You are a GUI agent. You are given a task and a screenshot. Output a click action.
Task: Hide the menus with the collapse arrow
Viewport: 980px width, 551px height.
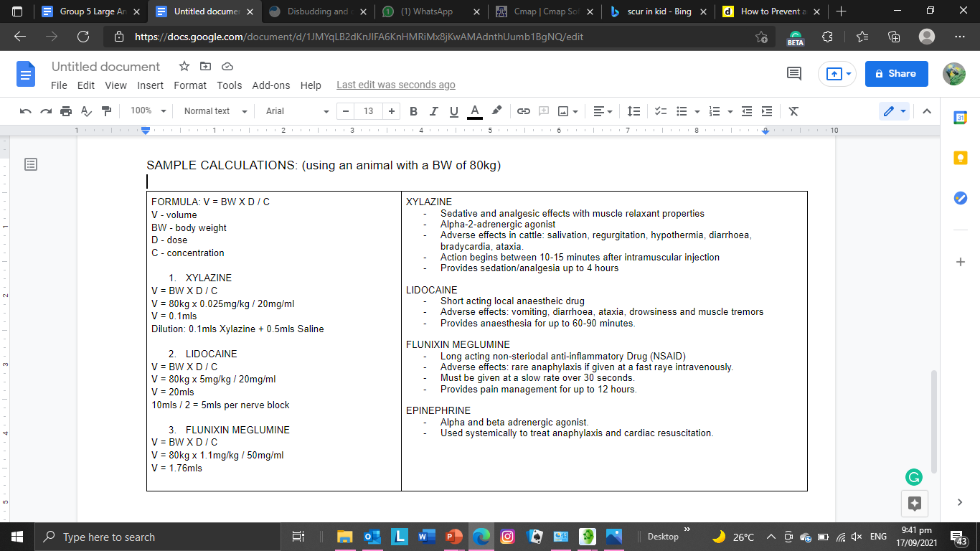(x=926, y=111)
